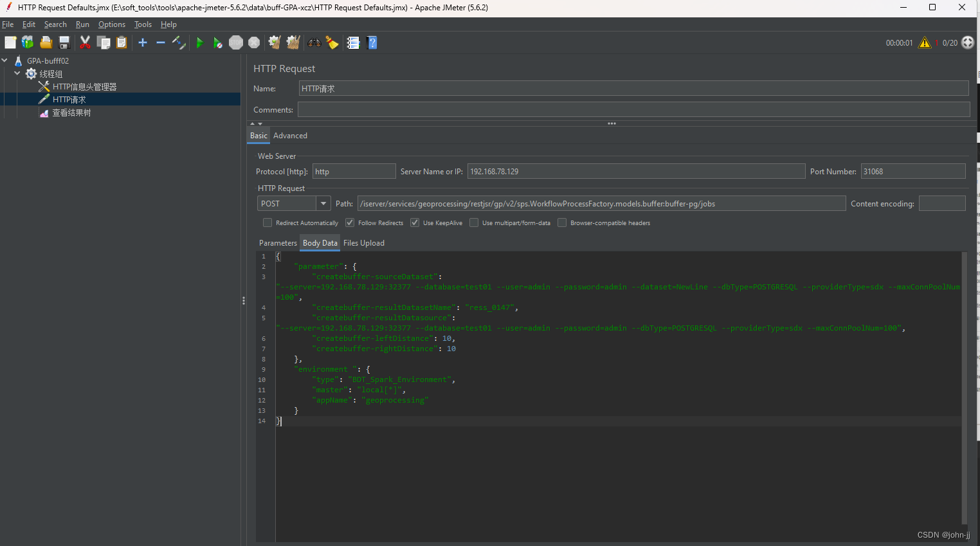Screen dimensions: 980x546
Task: Open the File menu
Action: coord(8,24)
